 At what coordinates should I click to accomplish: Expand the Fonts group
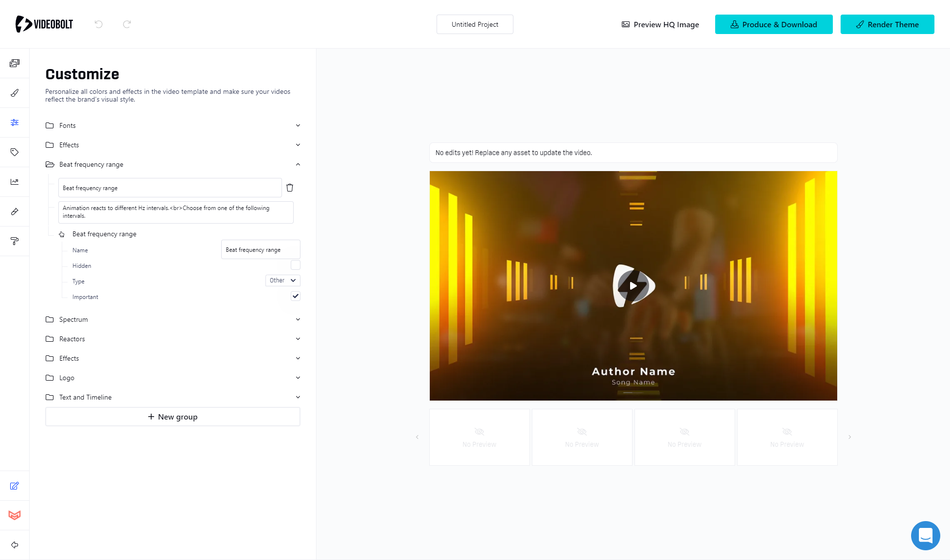[x=298, y=125]
